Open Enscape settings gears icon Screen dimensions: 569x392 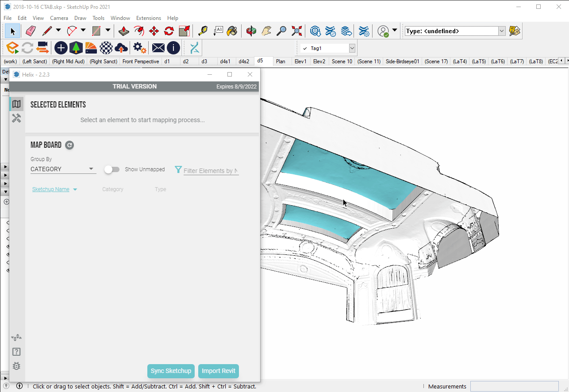tap(140, 48)
